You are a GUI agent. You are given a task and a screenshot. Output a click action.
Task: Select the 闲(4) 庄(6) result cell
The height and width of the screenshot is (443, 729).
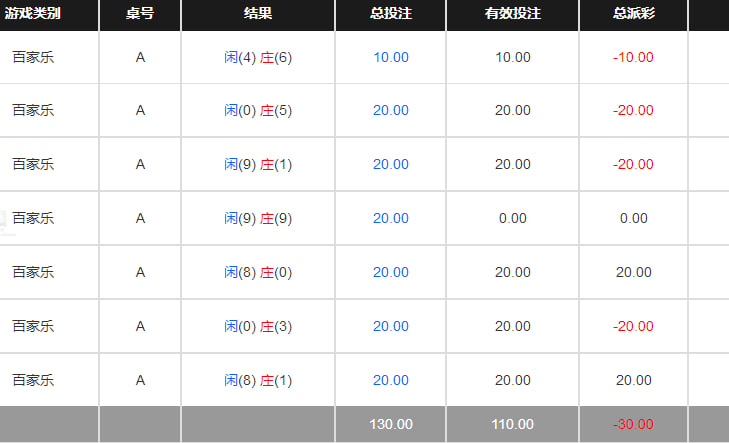(x=258, y=58)
